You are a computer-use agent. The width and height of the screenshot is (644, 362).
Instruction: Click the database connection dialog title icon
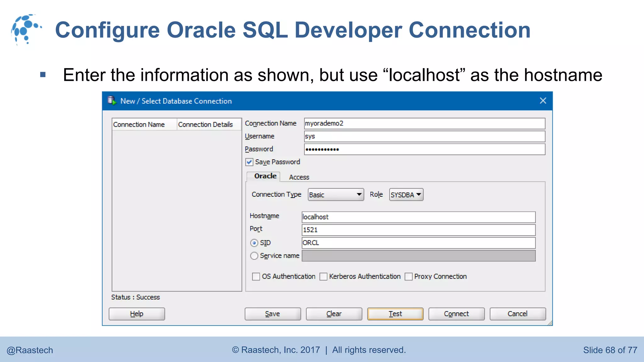[x=112, y=101]
